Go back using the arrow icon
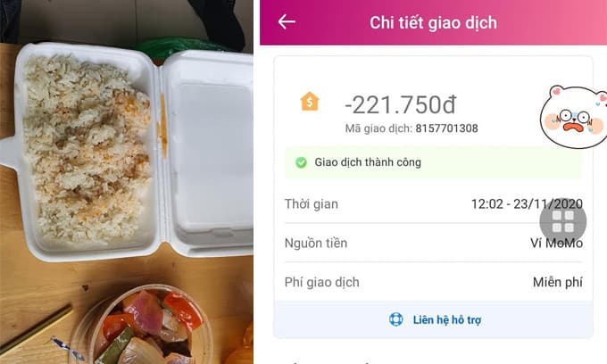607x364 pixels. click(x=287, y=21)
